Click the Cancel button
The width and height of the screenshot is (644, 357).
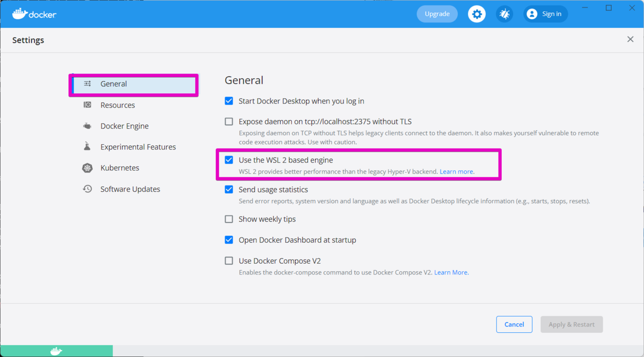coord(514,324)
